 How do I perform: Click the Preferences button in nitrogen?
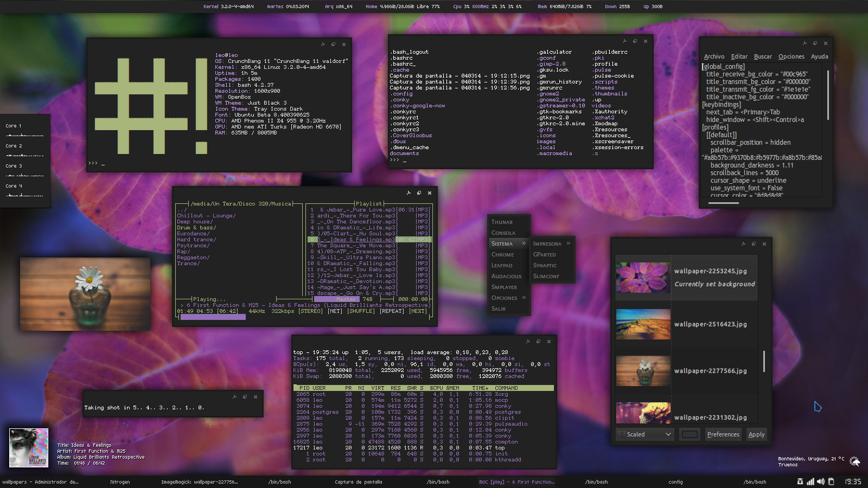pyautogui.click(x=723, y=434)
